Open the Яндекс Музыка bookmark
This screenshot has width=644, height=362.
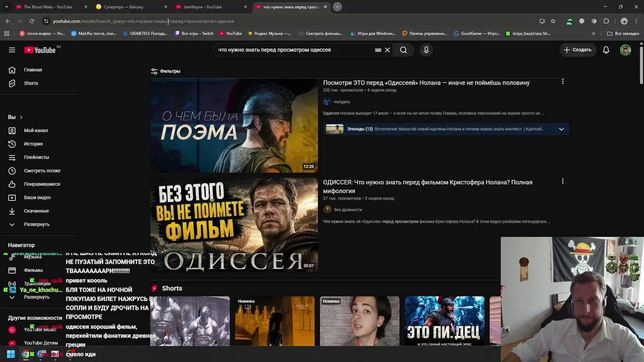(269, 34)
